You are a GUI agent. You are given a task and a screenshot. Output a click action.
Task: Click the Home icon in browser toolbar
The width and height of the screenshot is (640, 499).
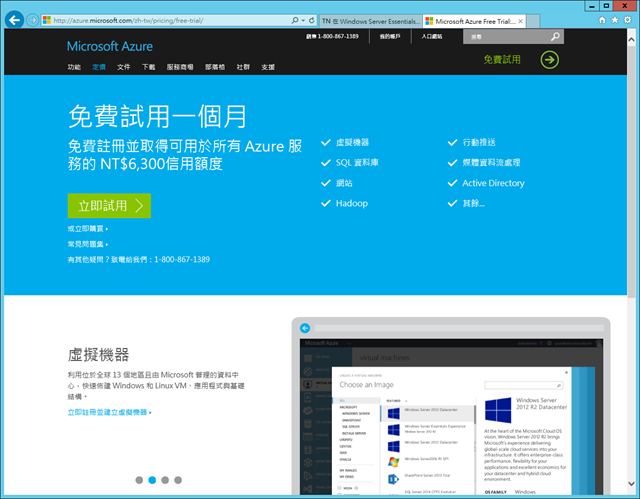click(602, 20)
